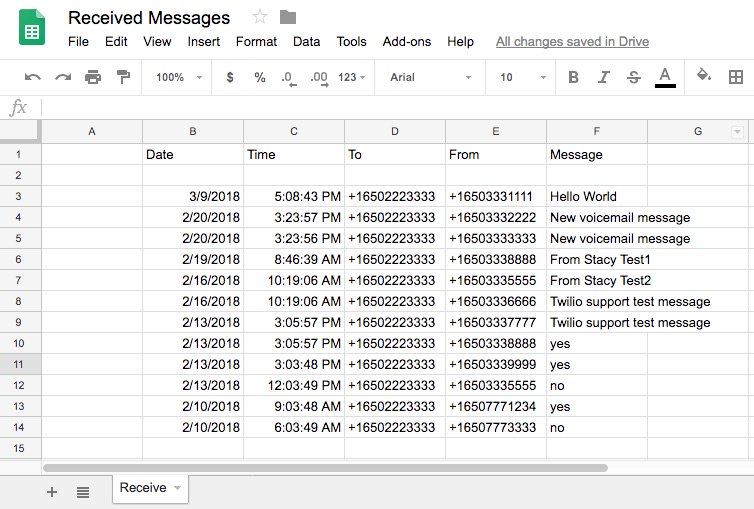This screenshot has height=509, width=754.
Task: Open the Help menu
Action: point(460,42)
